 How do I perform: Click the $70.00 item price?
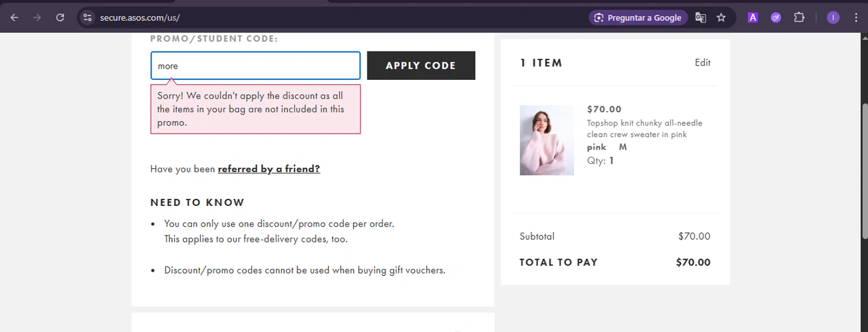tap(604, 109)
